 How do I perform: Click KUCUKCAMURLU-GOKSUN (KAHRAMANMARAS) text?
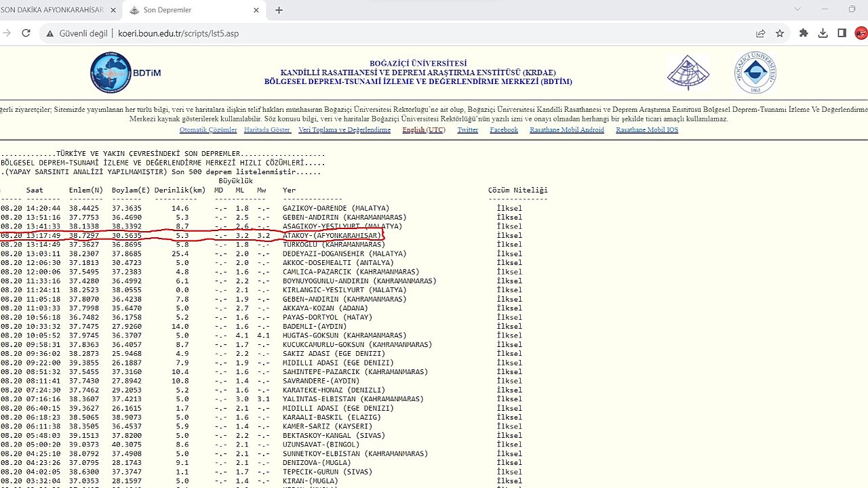[x=357, y=345]
